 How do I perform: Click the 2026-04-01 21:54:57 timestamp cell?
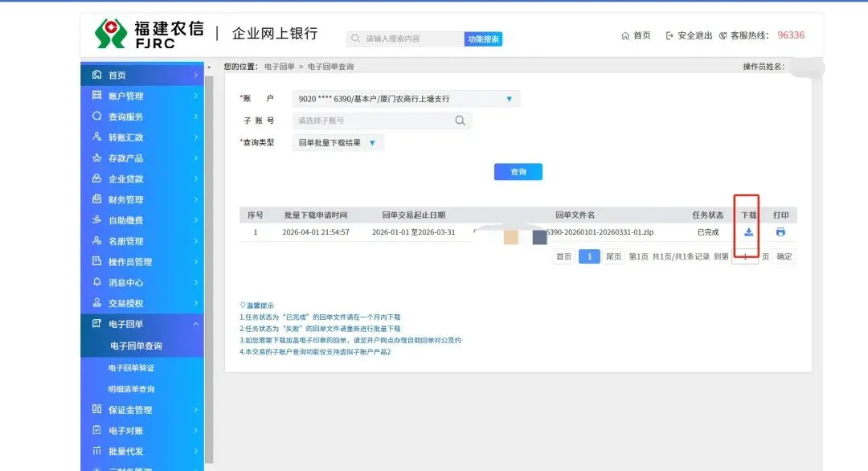point(316,232)
